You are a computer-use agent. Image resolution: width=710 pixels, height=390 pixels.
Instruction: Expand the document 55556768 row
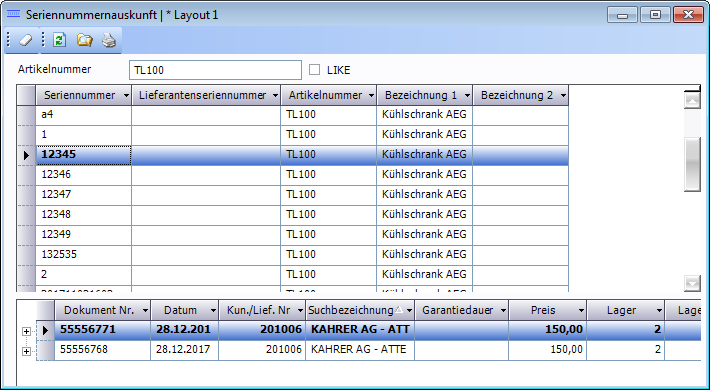(x=26, y=351)
